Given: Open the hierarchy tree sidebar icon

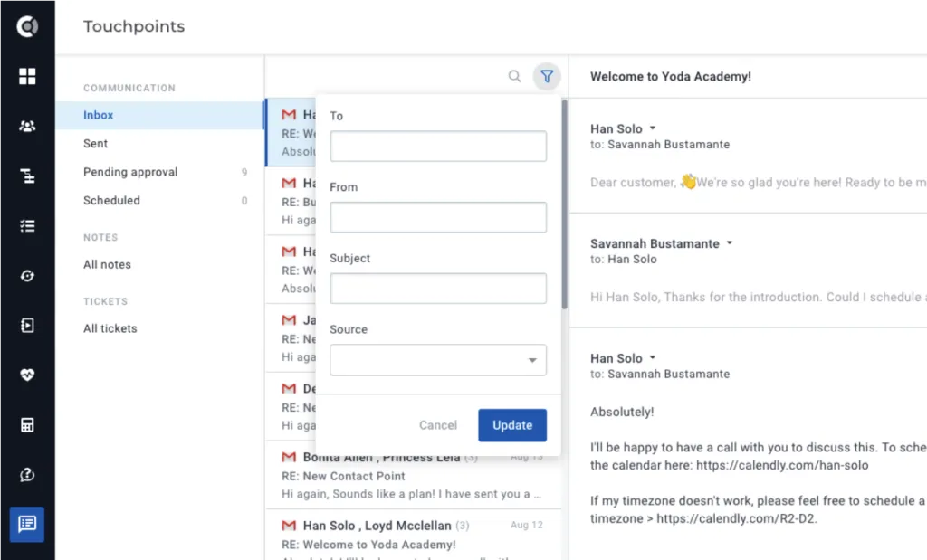Looking at the screenshot, I should click(27, 176).
